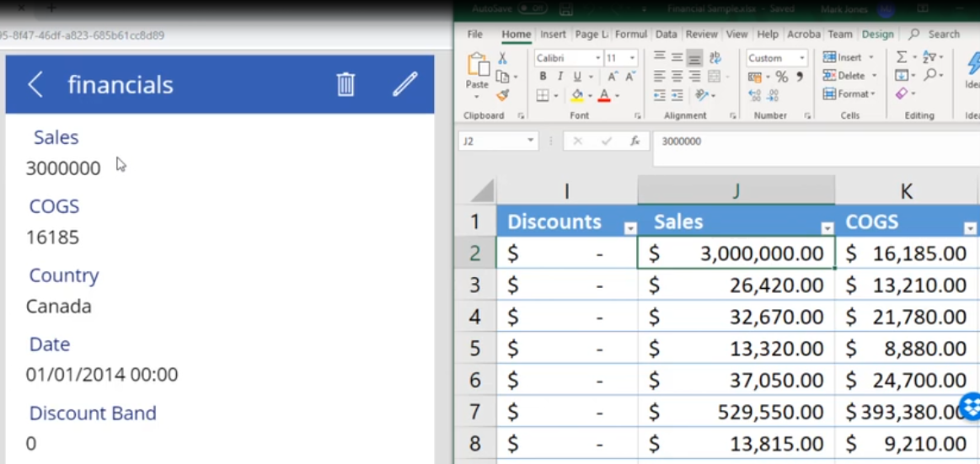Open the Sales column filter dropdown
This screenshot has width=980, height=464.
(827, 228)
